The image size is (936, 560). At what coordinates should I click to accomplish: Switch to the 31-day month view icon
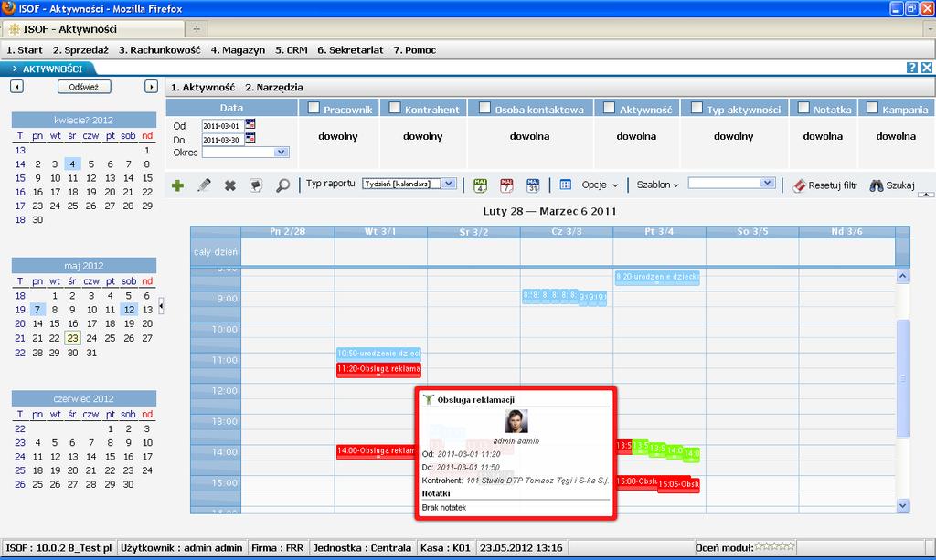click(x=533, y=185)
